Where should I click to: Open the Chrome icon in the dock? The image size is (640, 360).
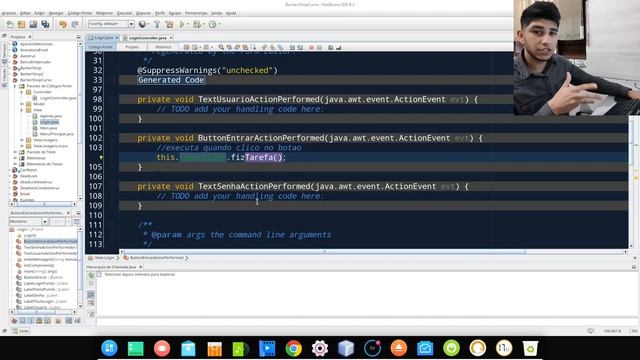pyautogui.click(x=293, y=348)
